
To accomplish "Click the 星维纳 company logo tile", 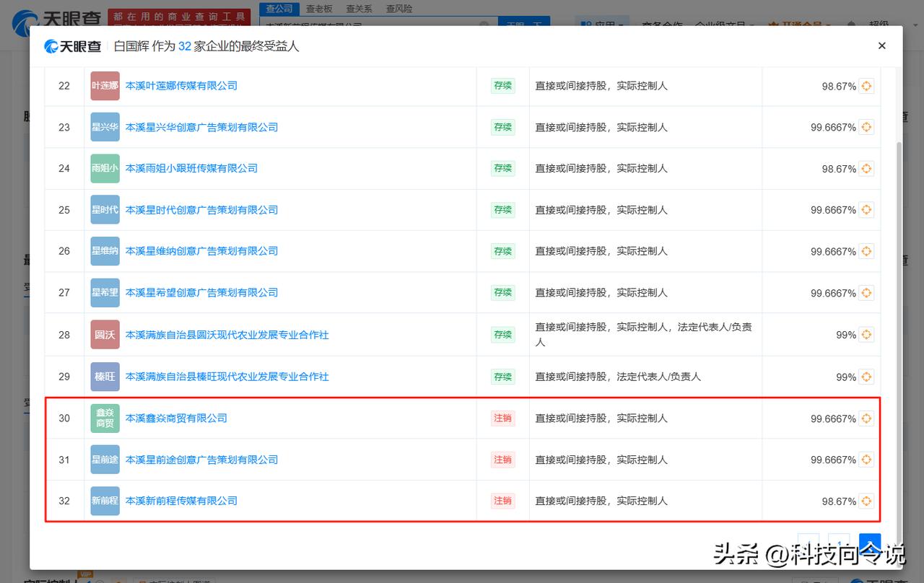I will pos(105,251).
